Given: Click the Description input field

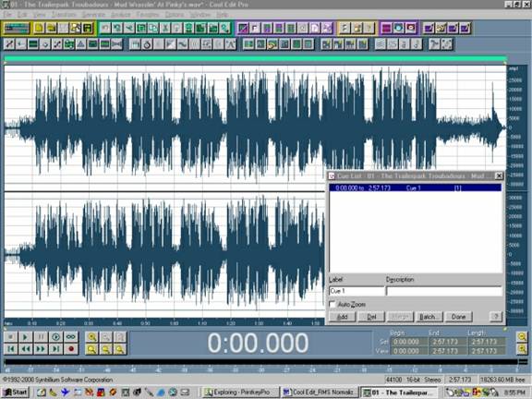Looking at the screenshot, I should [x=443, y=291].
